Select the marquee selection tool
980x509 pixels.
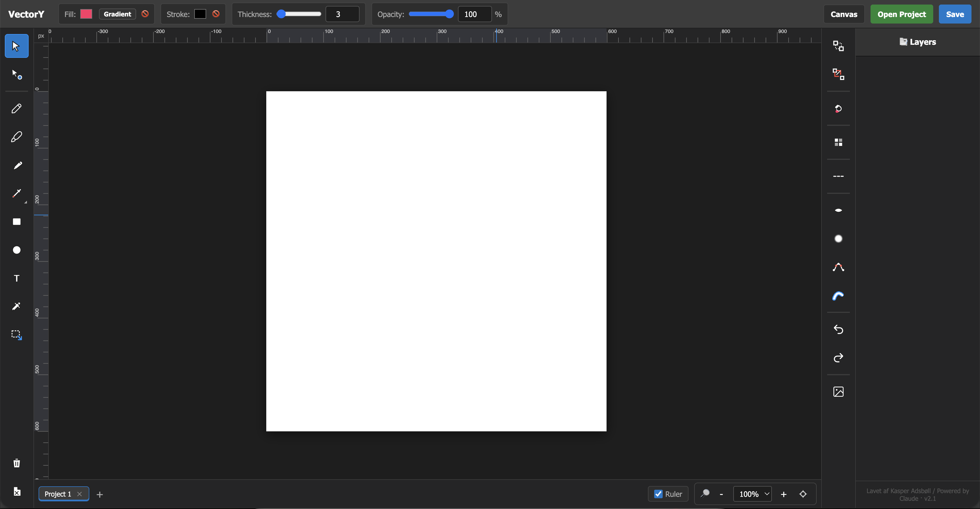click(x=17, y=335)
